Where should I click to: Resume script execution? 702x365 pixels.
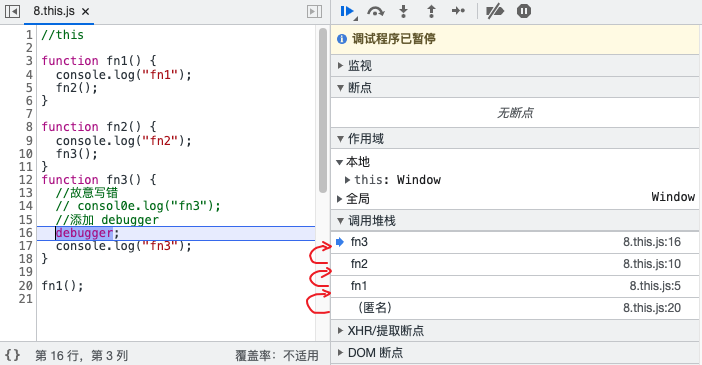tap(347, 11)
